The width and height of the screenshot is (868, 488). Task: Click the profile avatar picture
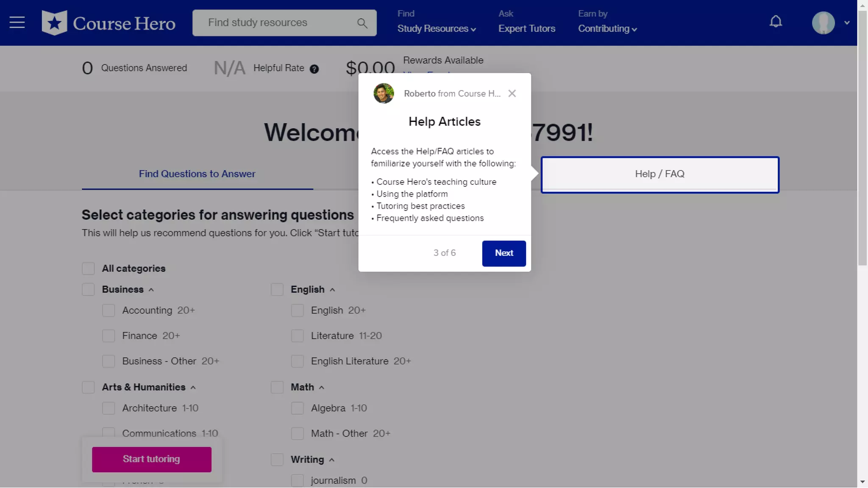(823, 23)
